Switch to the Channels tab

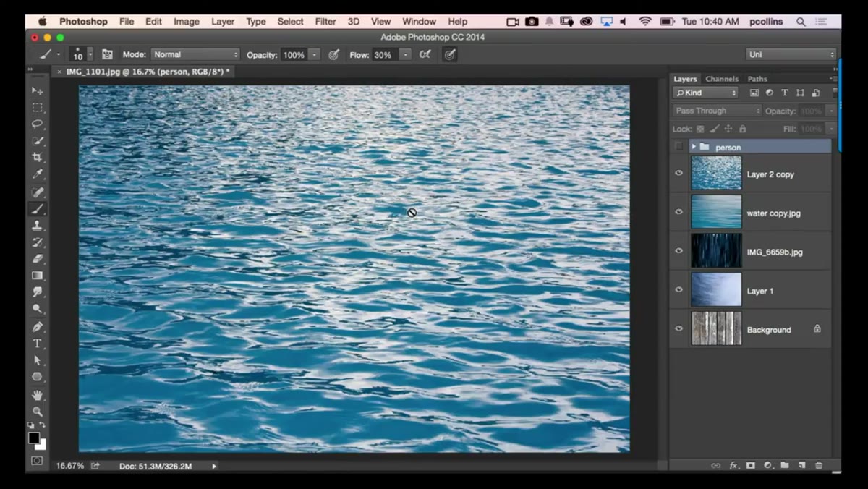[x=722, y=79]
